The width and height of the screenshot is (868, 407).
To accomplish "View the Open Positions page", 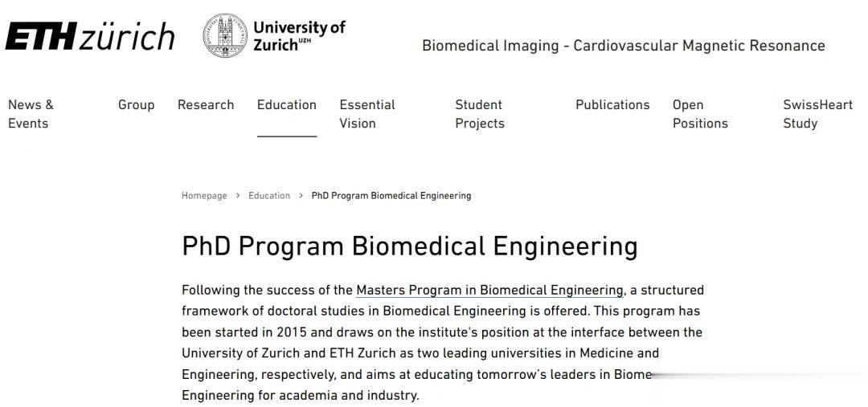I will click(700, 114).
